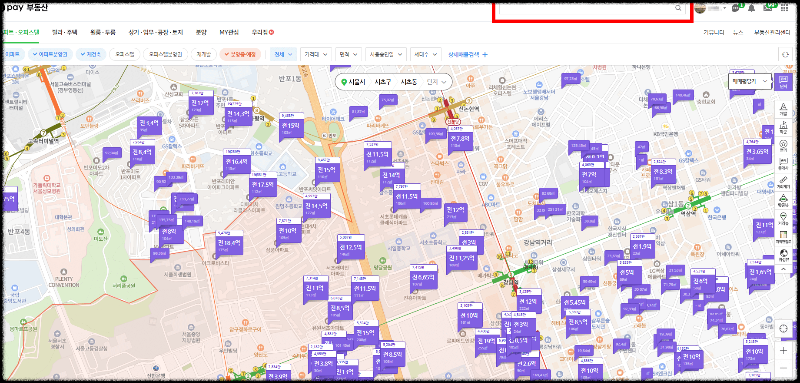Click the building map tool icon
Image resolution: width=800 pixels, height=383 pixels.
[x=783, y=236]
